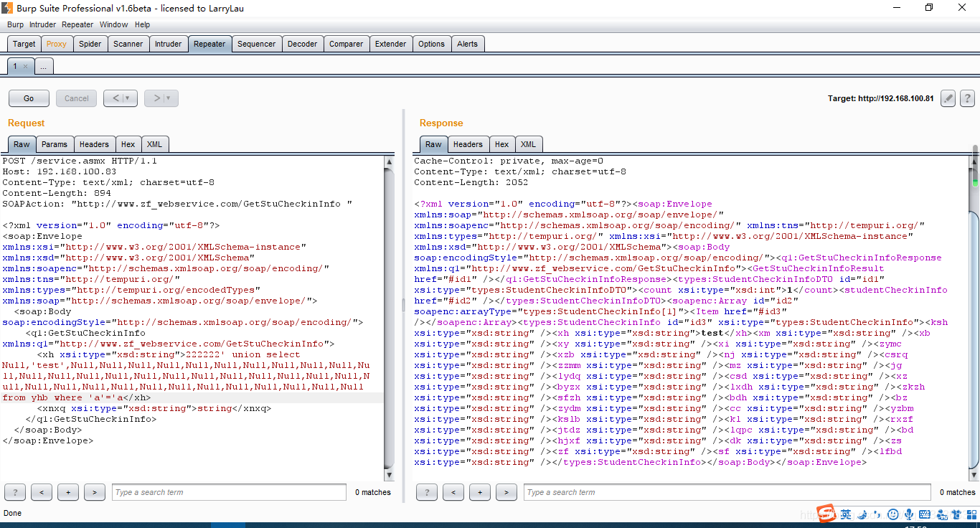Jump to next match in request search
This screenshot has height=528, width=980.
(95, 492)
